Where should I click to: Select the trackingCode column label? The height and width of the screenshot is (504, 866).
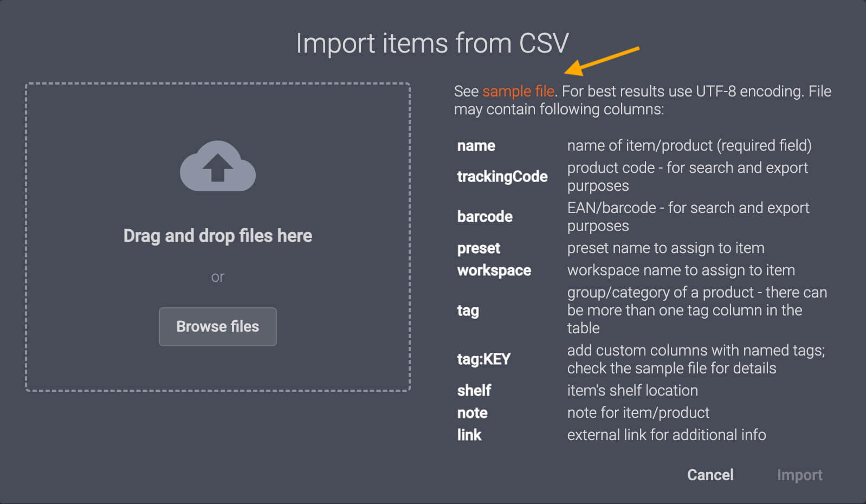tap(502, 176)
